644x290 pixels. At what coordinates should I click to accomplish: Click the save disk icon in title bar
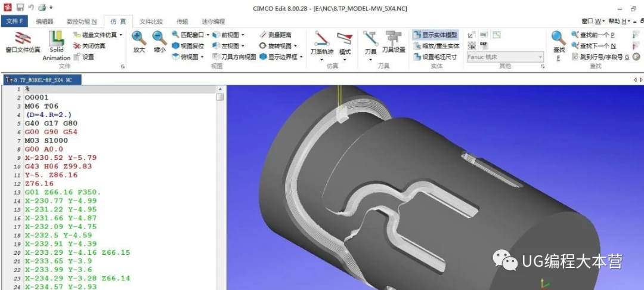click(20, 7)
